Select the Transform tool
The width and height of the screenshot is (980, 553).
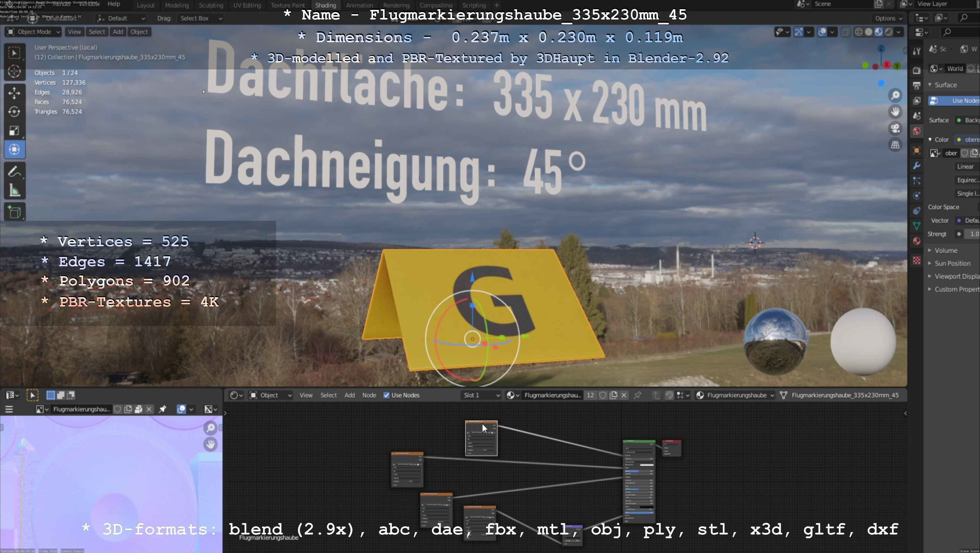click(x=14, y=149)
